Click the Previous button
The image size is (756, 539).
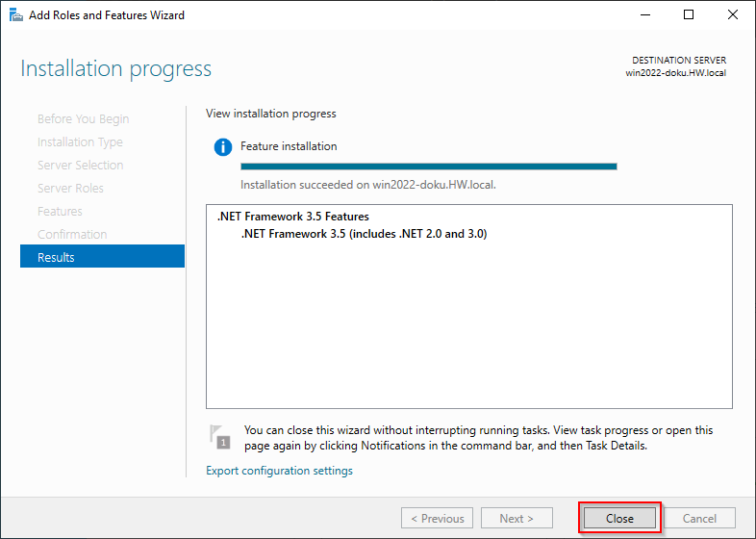(437, 518)
